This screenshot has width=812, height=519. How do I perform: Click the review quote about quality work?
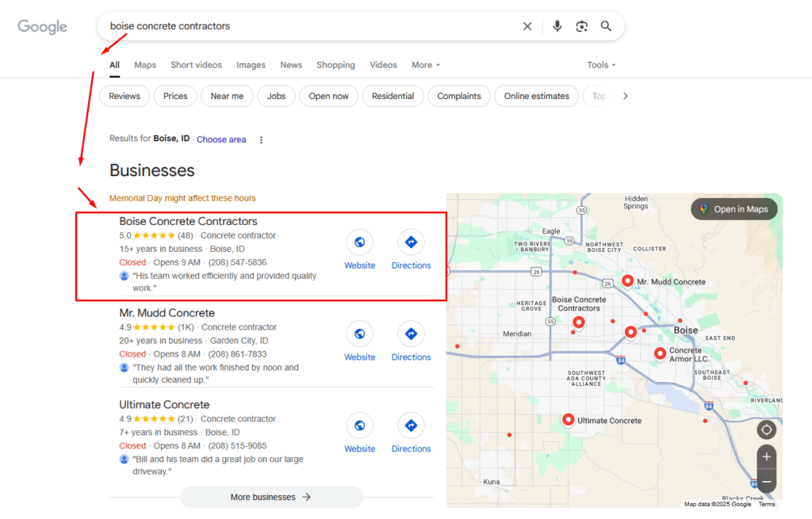(x=224, y=282)
